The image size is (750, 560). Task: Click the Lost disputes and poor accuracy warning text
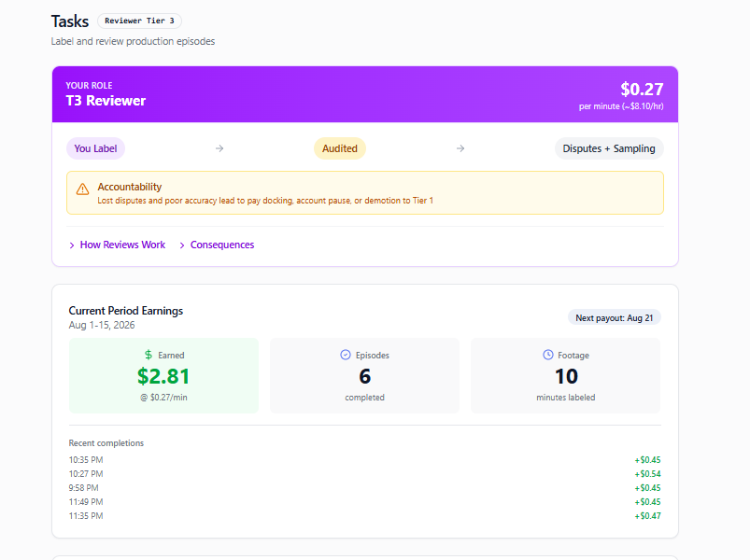(265, 201)
